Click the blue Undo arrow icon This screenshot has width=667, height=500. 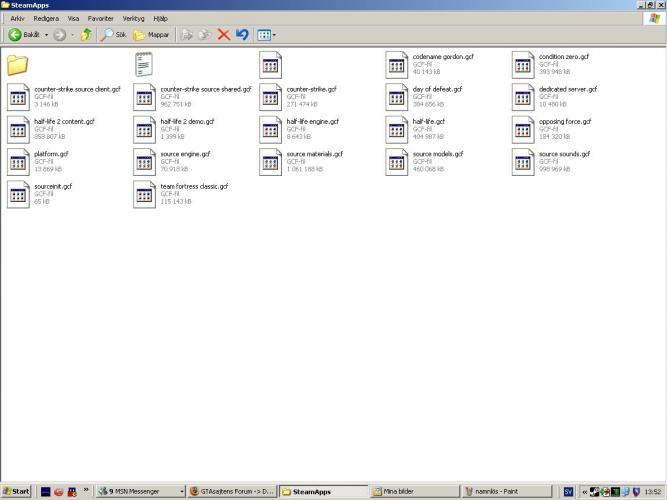(x=242, y=34)
